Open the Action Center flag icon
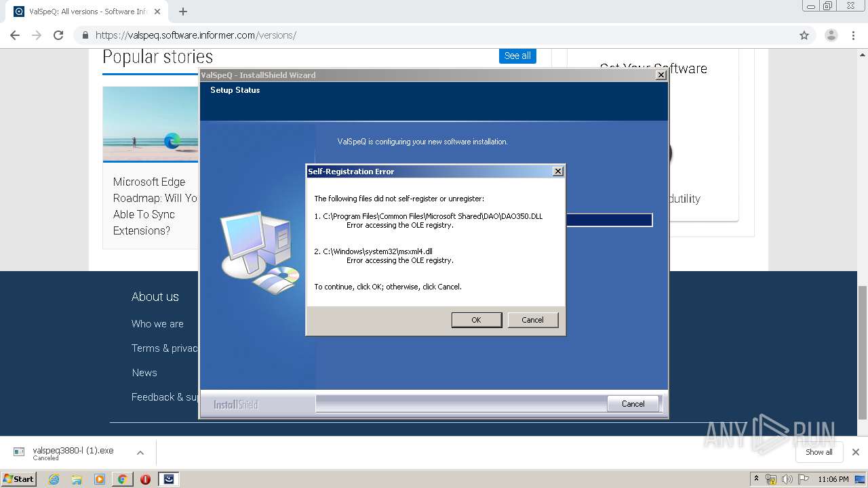The width and height of the screenshot is (868, 488). coord(803,479)
